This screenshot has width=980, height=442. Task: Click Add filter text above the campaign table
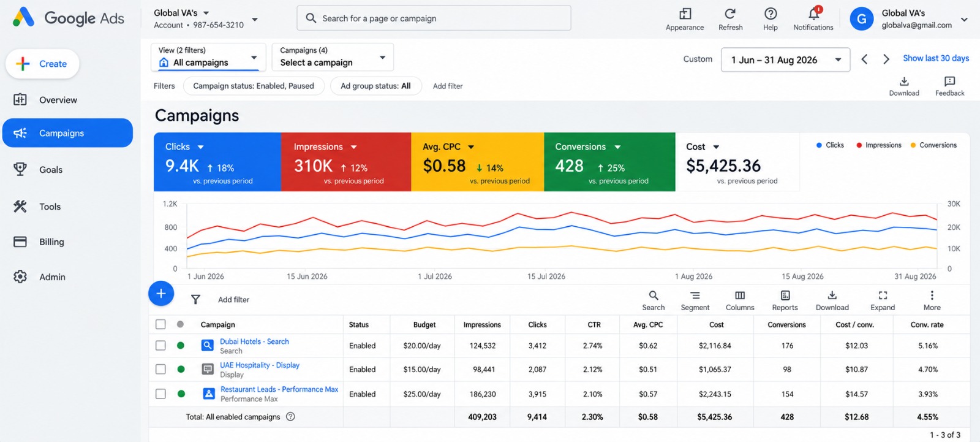click(233, 300)
